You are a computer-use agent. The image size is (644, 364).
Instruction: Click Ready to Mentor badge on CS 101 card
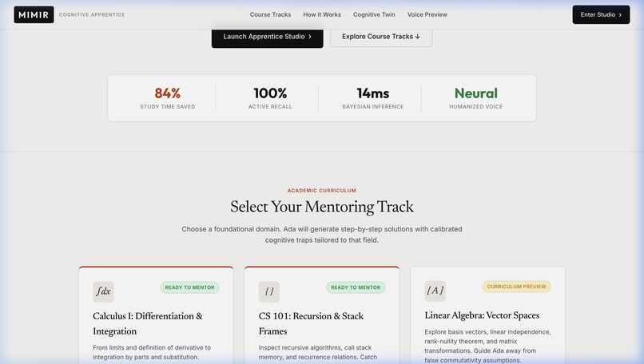[356, 287]
